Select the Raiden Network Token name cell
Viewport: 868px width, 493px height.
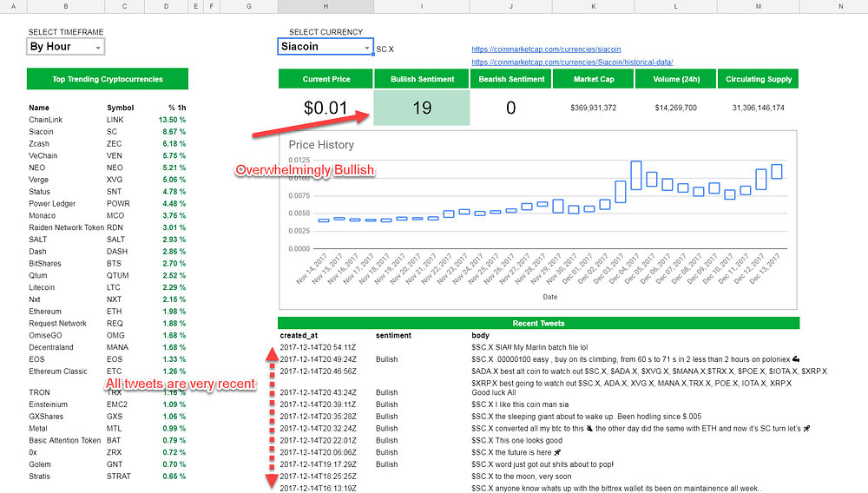coord(67,227)
